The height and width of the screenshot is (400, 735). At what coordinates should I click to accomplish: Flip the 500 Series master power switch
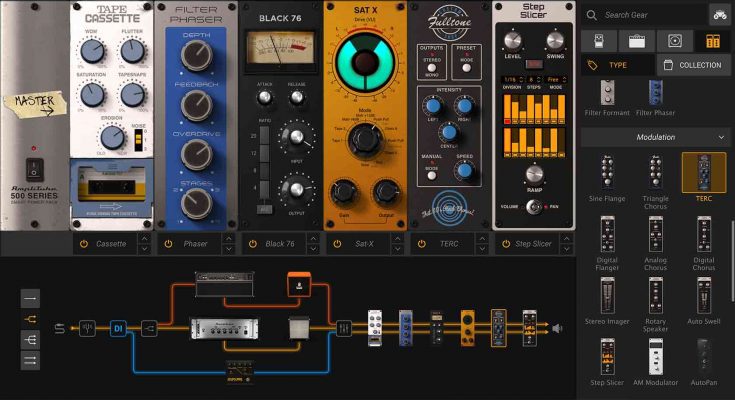[x=34, y=169]
